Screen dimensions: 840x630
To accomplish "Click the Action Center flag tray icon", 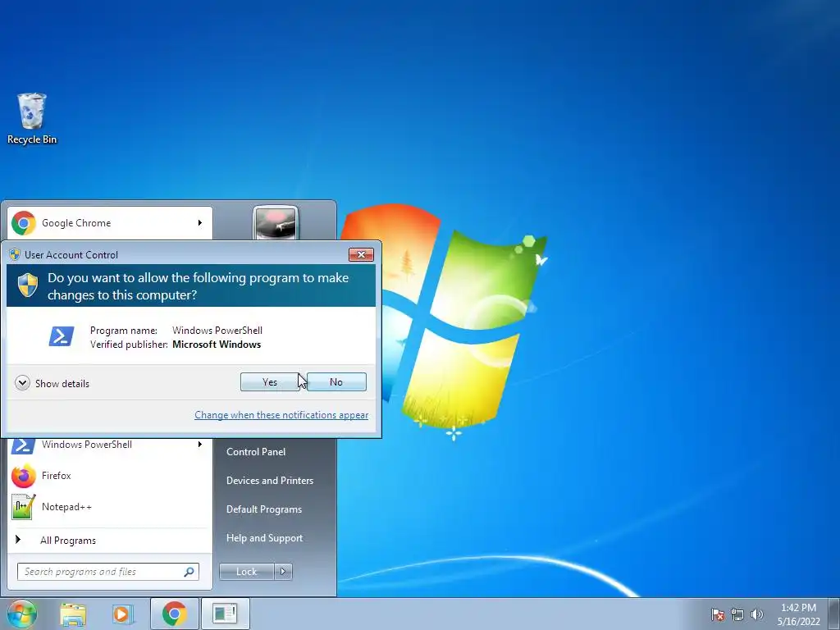I will [x=718, y=614].
